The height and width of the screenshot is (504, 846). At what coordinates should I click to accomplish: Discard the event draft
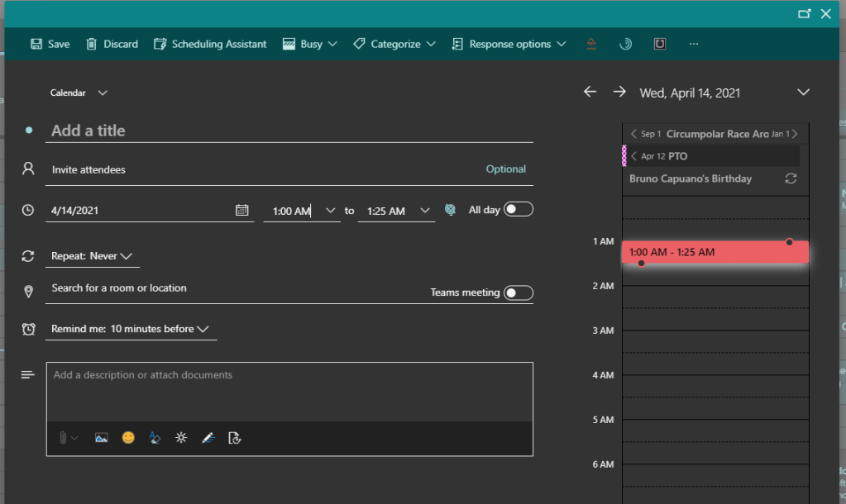(112, 44)
